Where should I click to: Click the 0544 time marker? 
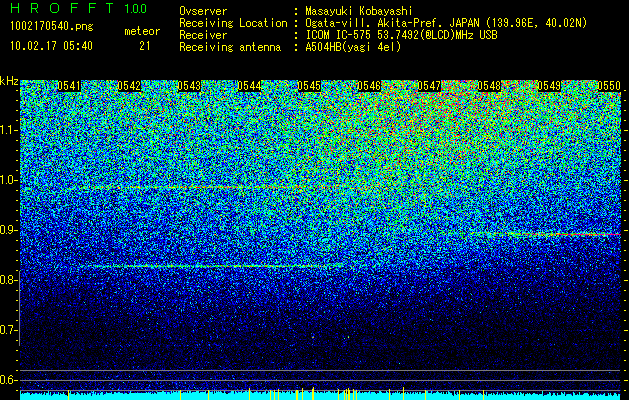click(x=250, y=86)
